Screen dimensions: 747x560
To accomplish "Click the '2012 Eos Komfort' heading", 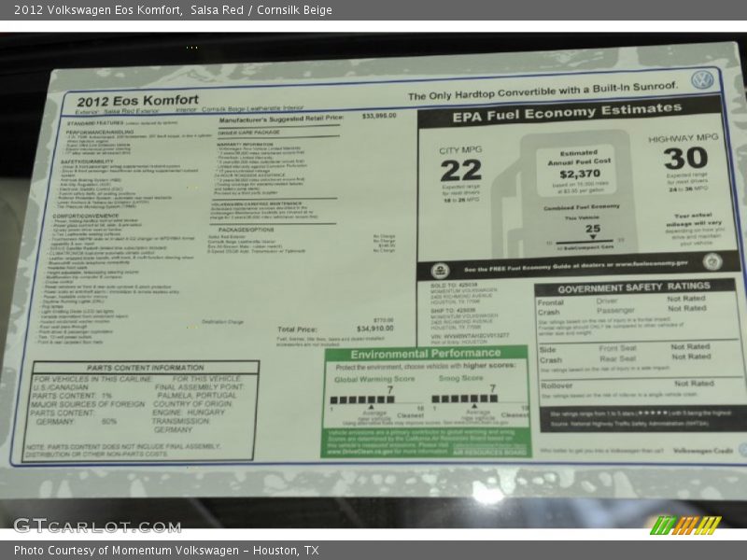I will tap(137, 101).
